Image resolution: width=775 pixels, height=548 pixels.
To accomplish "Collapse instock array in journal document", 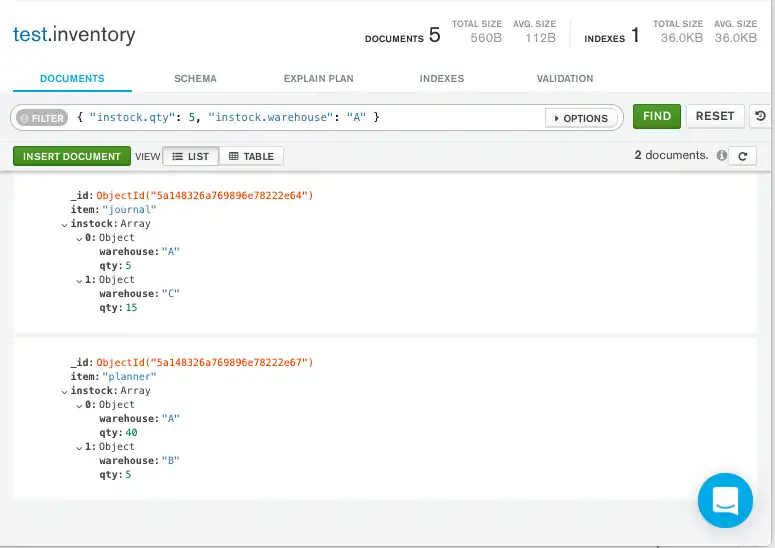I will click(65, 224).
